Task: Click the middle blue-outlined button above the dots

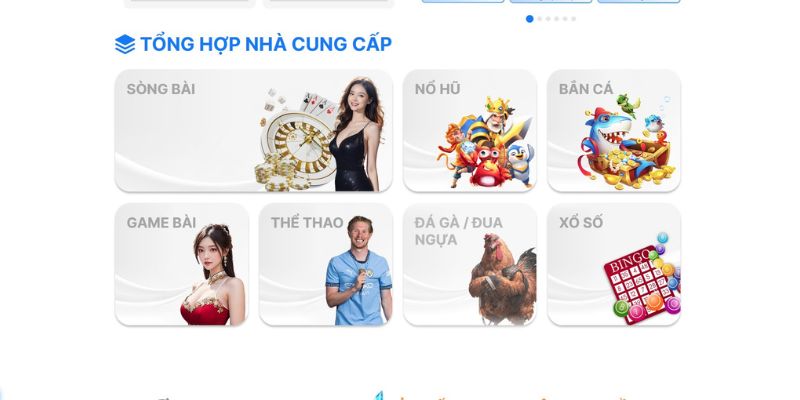Action: (x=551, y=1)
